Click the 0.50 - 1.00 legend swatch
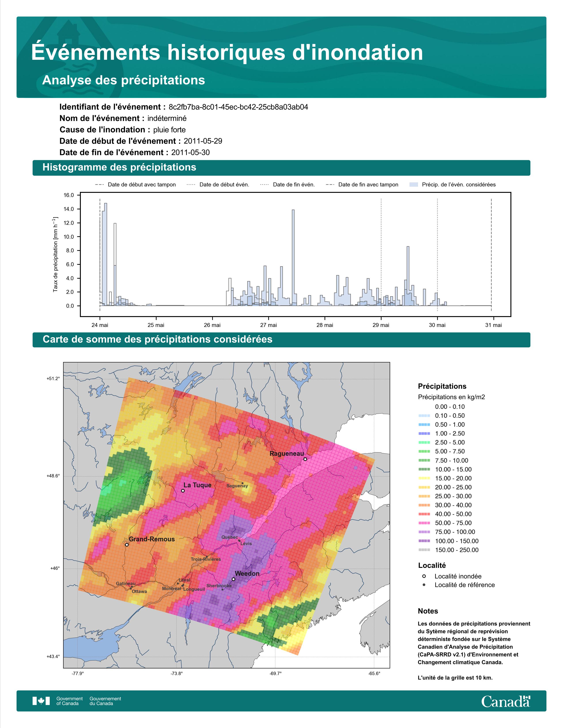 [424, 425]
